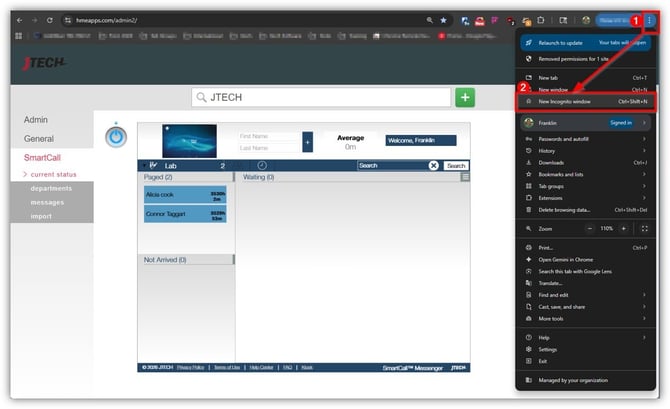Click the Search field in the Lab bar
Image resolution: width=670 pixels, height=409 pixels.
pyautogui.click(x=393, y=165)
